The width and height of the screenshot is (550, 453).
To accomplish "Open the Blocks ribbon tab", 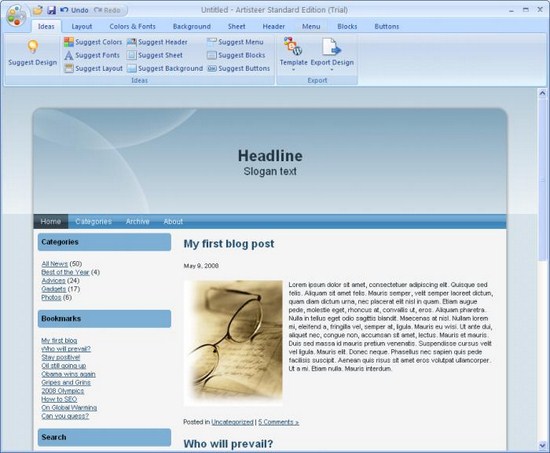I will coord(347,27).
